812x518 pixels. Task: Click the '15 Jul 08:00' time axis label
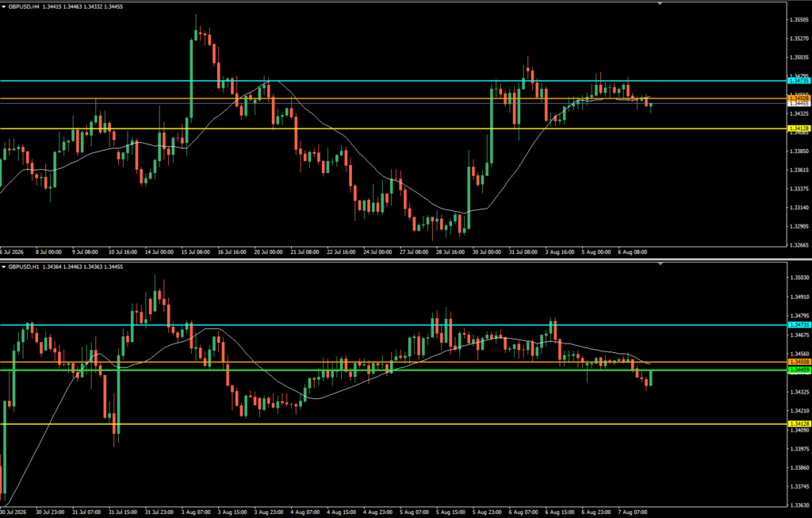196,252
